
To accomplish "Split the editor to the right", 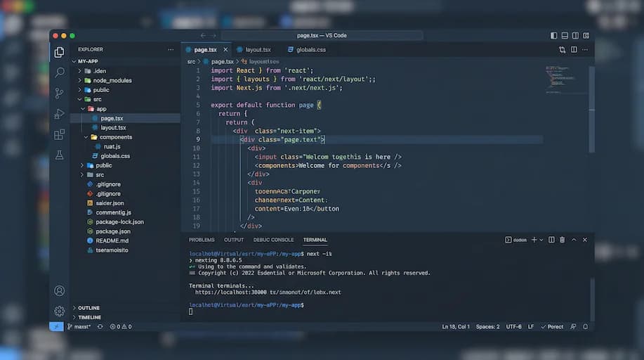I will tap(574, 50).
